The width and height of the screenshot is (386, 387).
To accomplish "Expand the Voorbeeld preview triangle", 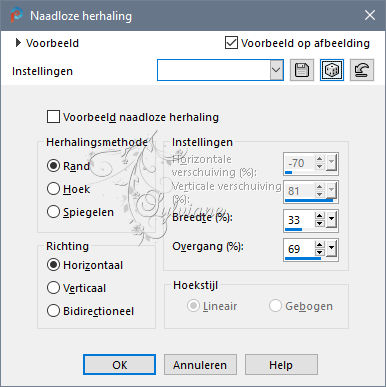I will [18, 43].
